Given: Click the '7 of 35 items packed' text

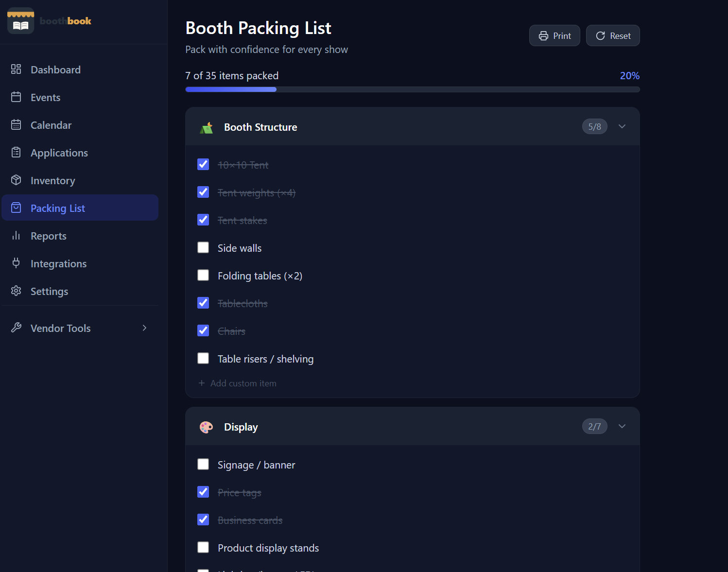Looking at the screenshot, I should pyautogui.click(x=232, y=76).
